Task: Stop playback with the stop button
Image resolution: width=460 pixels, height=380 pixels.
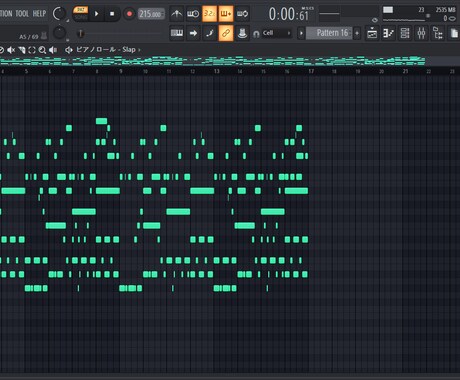Action: [112, 14]
